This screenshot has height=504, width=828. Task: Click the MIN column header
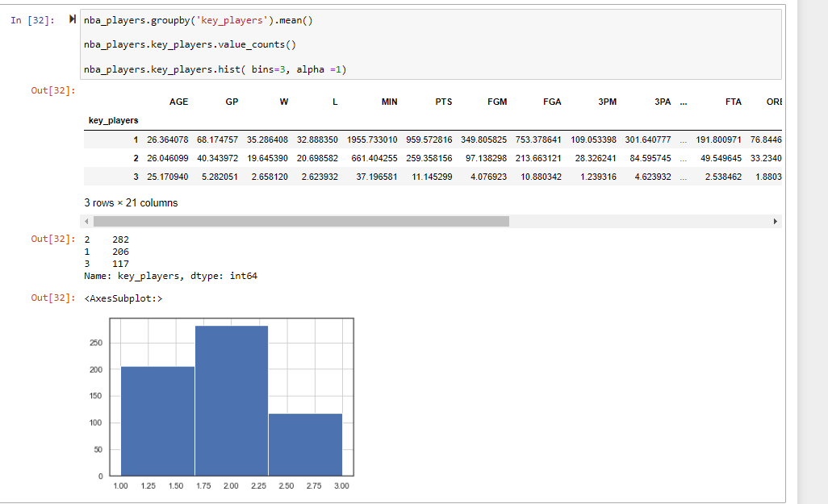pyautogui.click(x=389, y=102)
